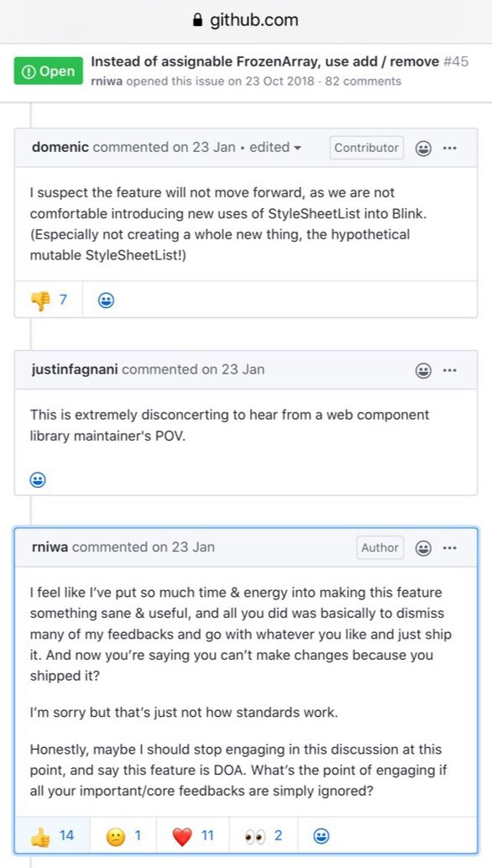Click the add-reaction smiley next to thumbs-down count

106,300
